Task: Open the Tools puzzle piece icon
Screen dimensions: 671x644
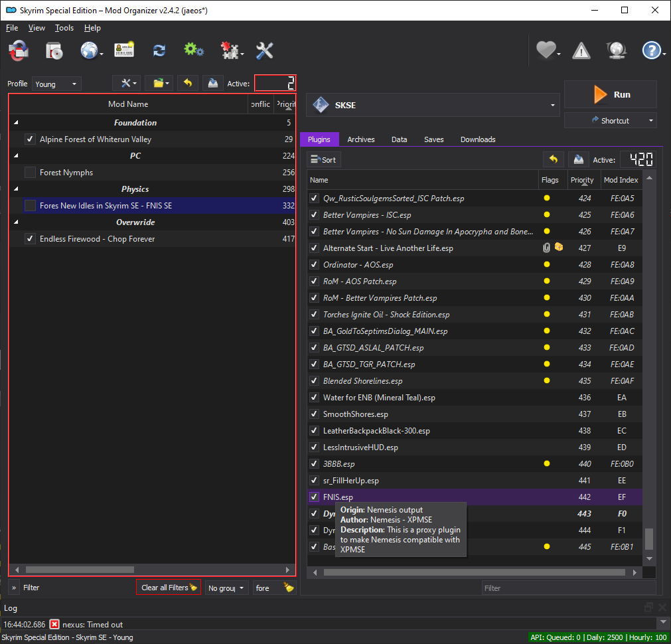Action: point(230,50)
